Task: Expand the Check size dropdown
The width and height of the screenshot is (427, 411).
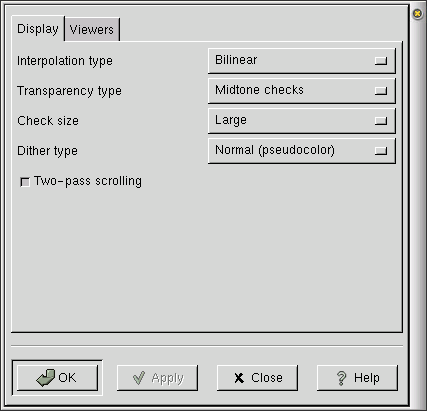Action: point(302,121)
